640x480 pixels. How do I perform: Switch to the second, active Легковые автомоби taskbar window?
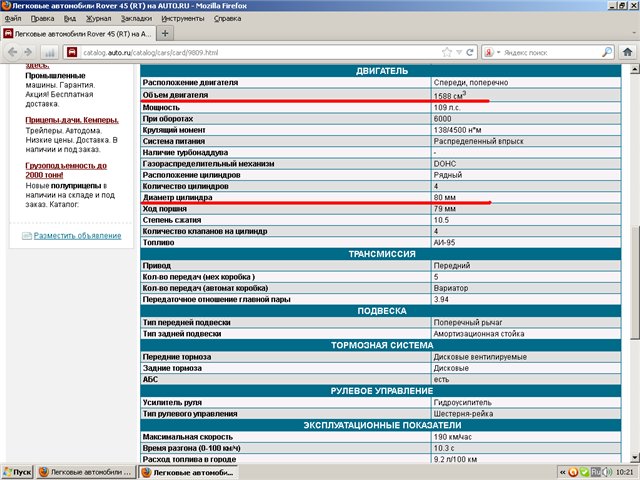pyautogui.click(x=188, y=472)
